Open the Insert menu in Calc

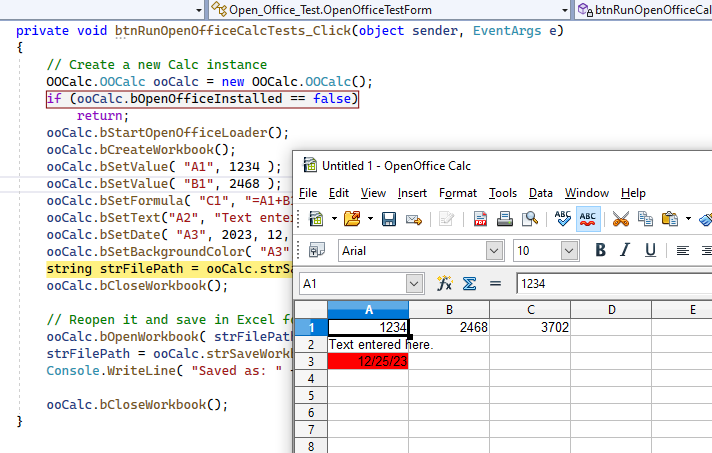coord(412,193)
